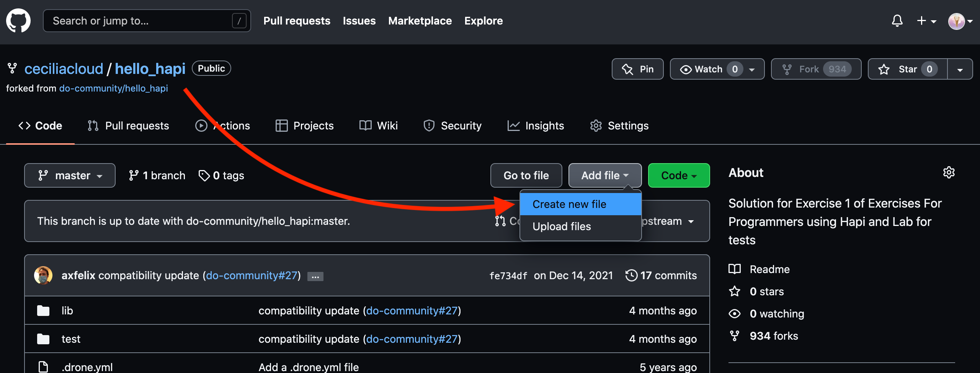Image resolution: width=980 pixels, height=373 pixels.
Task: Expand the Watch options dropdown arrow
Action: coord(752,70)
